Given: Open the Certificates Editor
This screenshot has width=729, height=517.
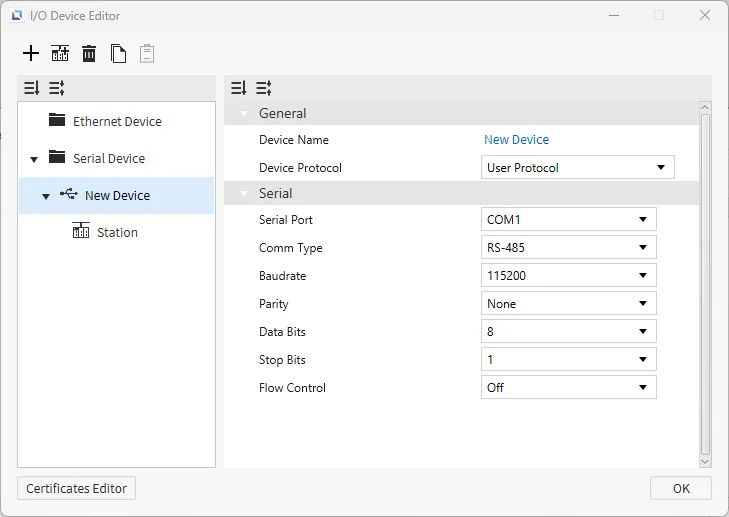Looking at the screenshot, I should pyautogui.click(x=77, y=488).
